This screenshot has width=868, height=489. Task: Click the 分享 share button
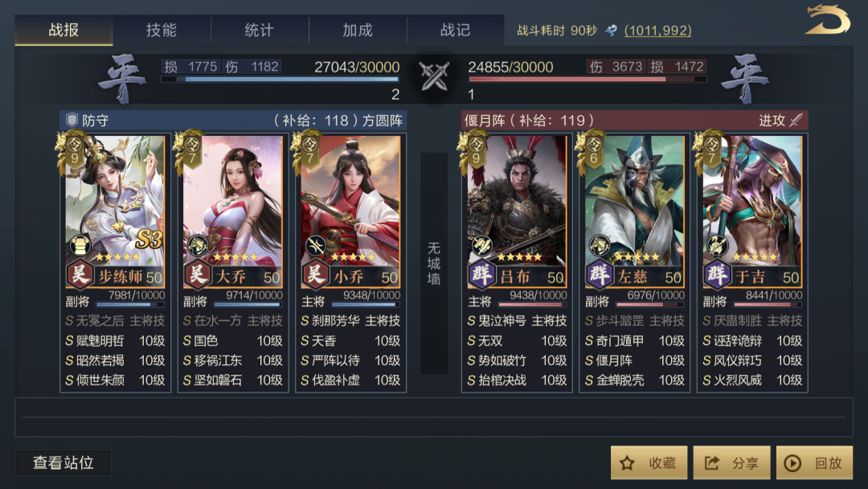tap(732, 463)
